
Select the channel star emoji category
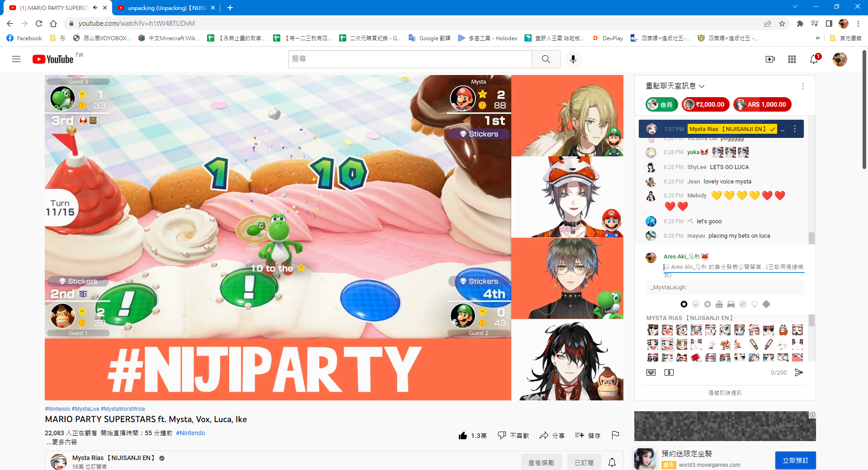pyautogui.click(x=684, y=304)
